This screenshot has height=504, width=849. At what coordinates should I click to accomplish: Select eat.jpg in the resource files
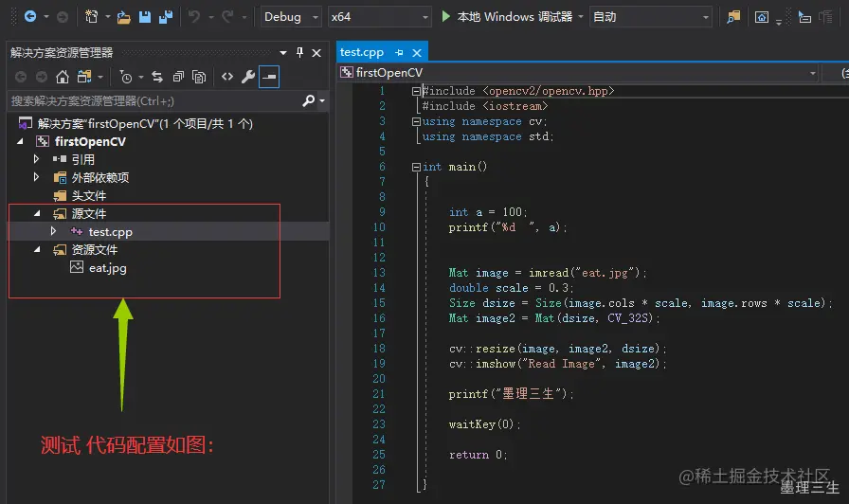(108, 268)
